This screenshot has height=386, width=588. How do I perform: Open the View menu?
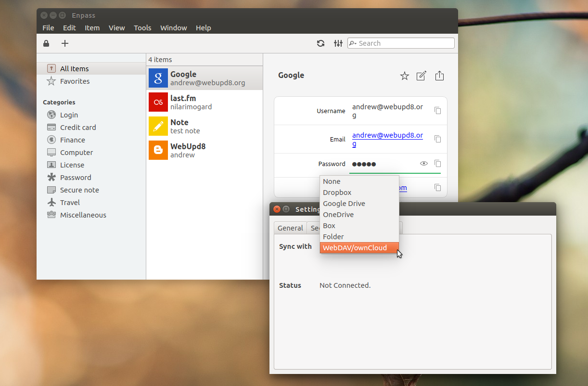117,28
